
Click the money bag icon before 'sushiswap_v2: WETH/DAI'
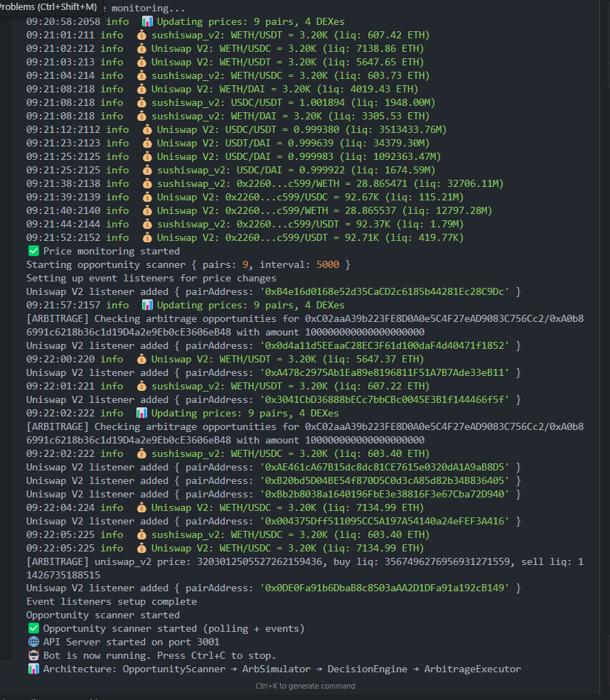pyautogui.click(x=141, y=116)
